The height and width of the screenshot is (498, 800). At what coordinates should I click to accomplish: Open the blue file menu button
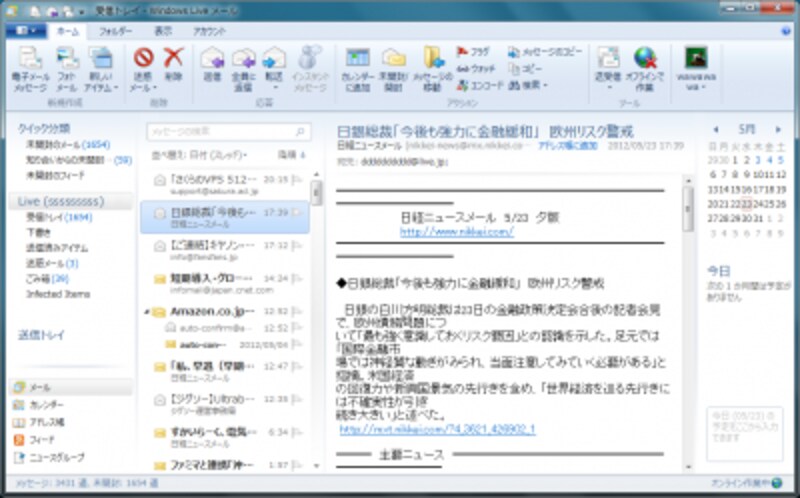click(26, 31)
